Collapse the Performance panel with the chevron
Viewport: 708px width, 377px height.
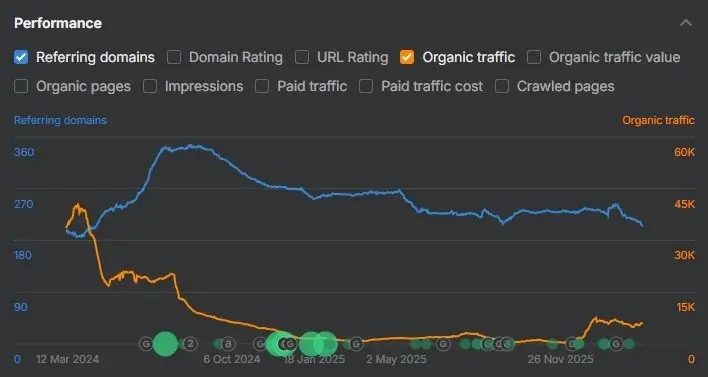(686, 23)
